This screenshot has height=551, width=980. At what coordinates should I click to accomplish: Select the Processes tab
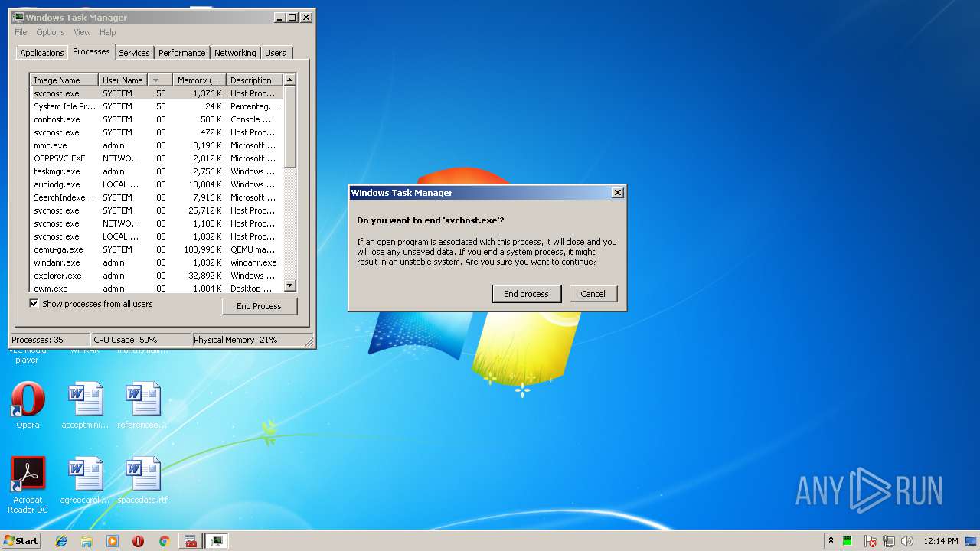tap(91, 51)
